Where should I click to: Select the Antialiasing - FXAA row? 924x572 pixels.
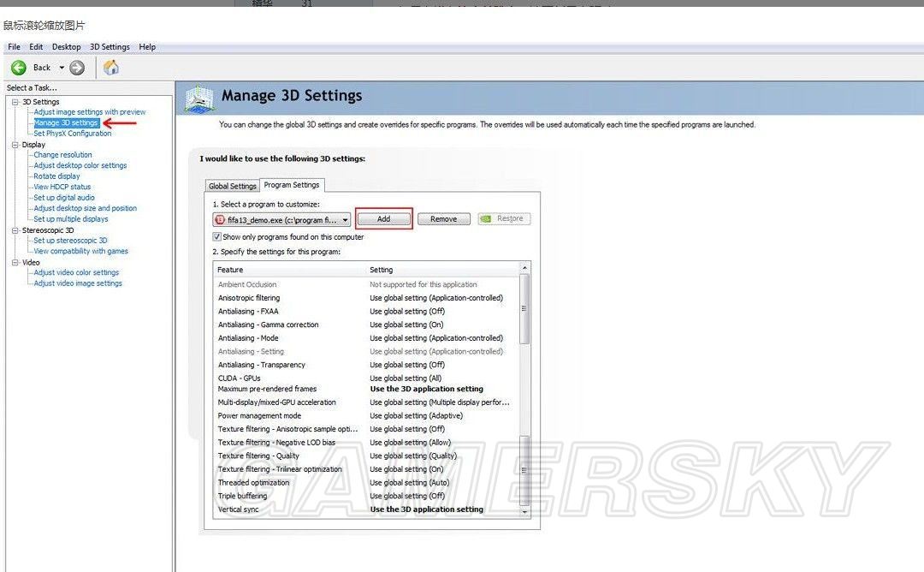[x=366, y=312]
